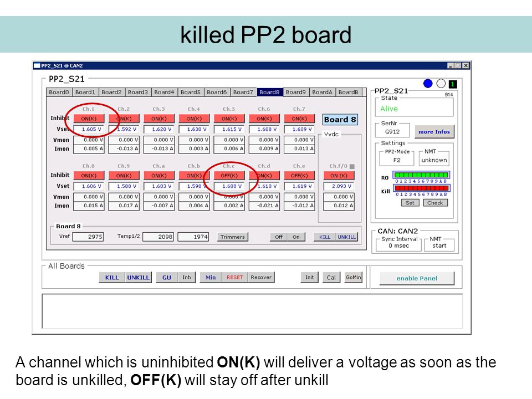Toggle Ch.5 inhibit ON(K) button
Image resolution: width=532 pixels, height=399 pixels.
[229, 119]
